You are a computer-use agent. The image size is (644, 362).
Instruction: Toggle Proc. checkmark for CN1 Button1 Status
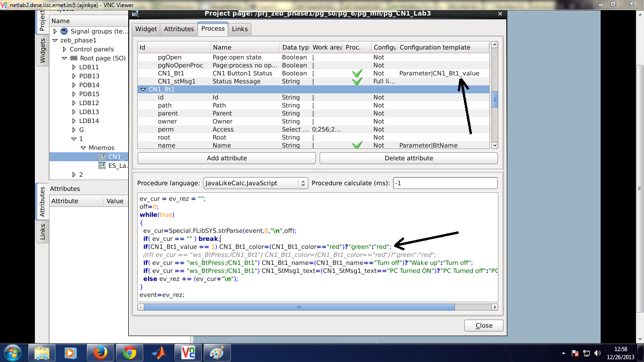coord(357,74)
